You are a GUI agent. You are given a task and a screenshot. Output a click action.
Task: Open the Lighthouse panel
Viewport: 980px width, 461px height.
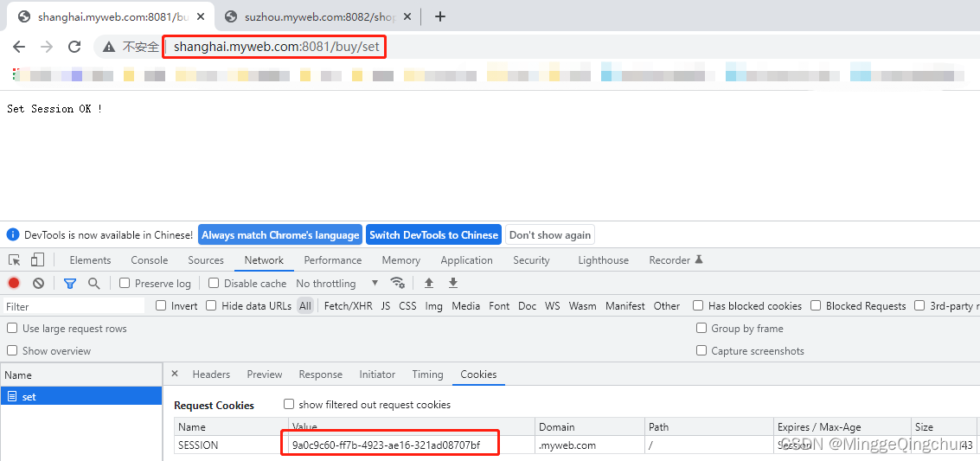[x=603, y=259]
